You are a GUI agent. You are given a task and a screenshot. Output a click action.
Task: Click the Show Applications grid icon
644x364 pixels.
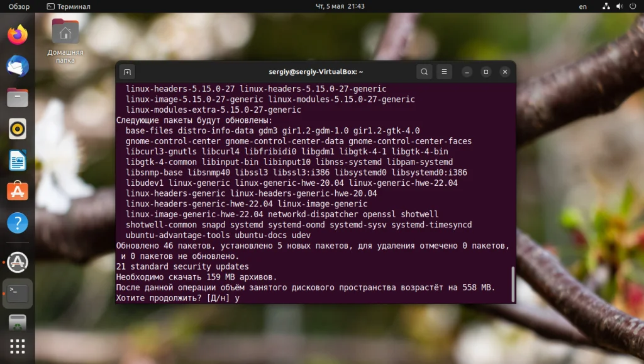tap(17, 346)
